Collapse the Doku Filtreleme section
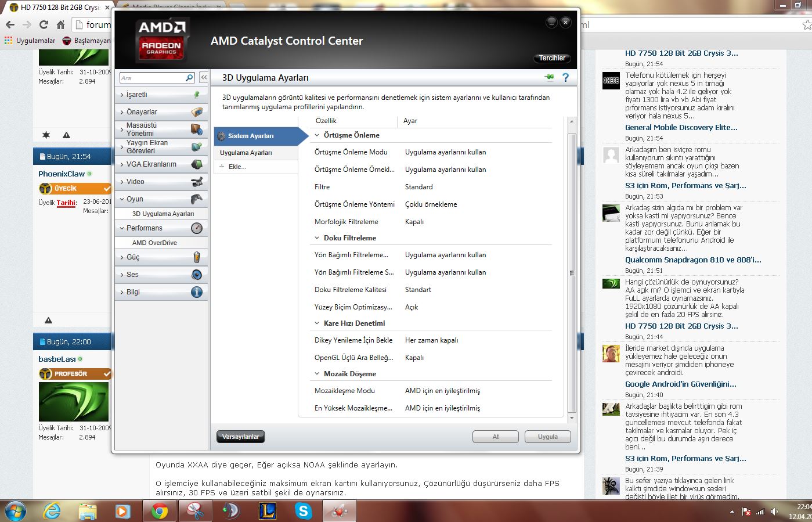812x522 pixels. click(x=317, y=238)
